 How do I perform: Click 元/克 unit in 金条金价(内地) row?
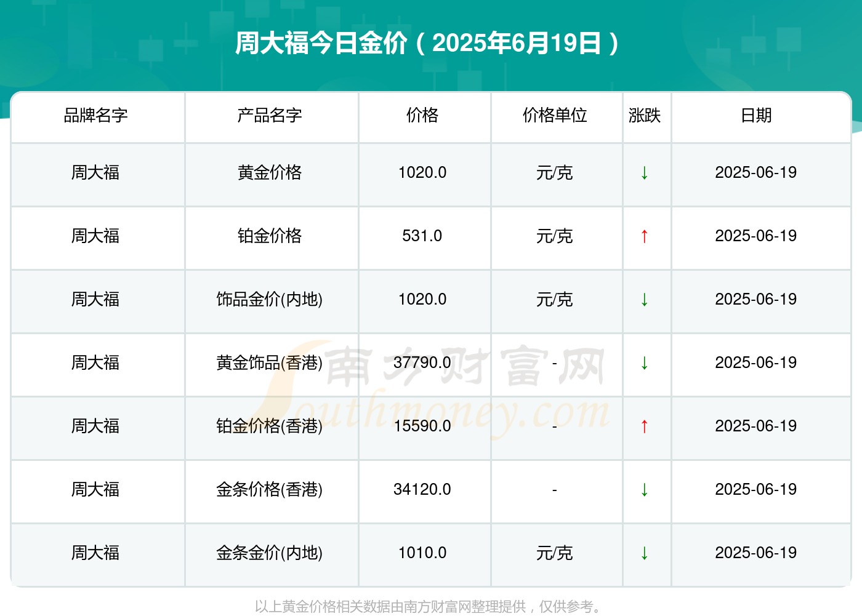555,553
